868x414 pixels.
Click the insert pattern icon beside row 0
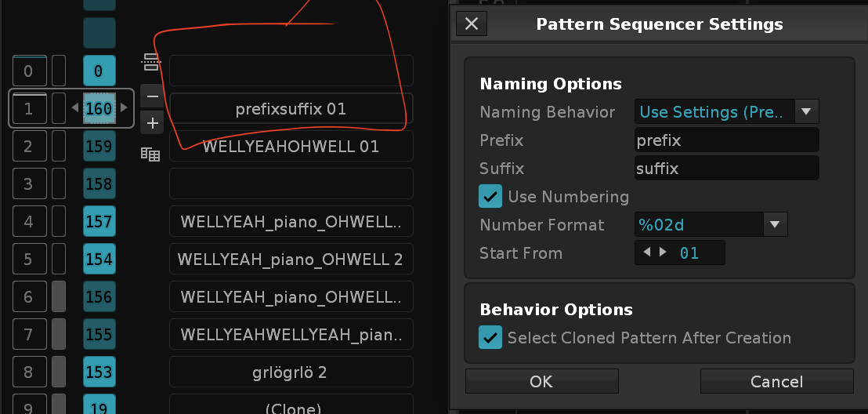[x=150, y=62]
